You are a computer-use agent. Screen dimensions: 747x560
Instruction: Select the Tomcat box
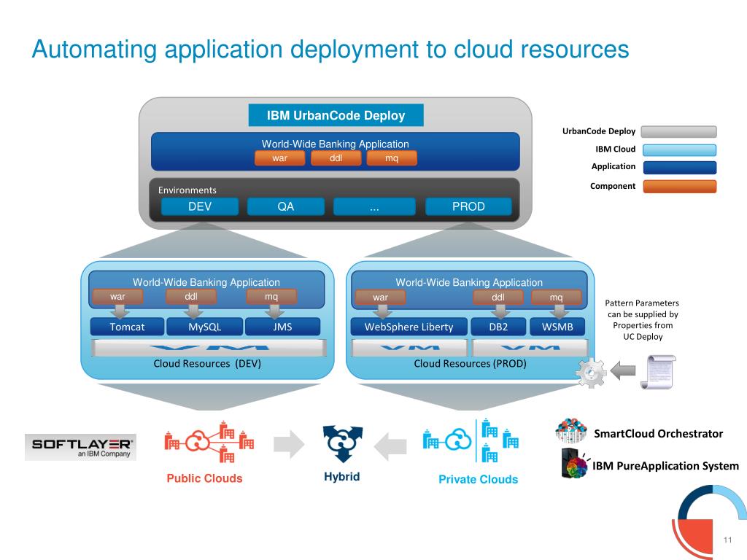pos(127,327)
